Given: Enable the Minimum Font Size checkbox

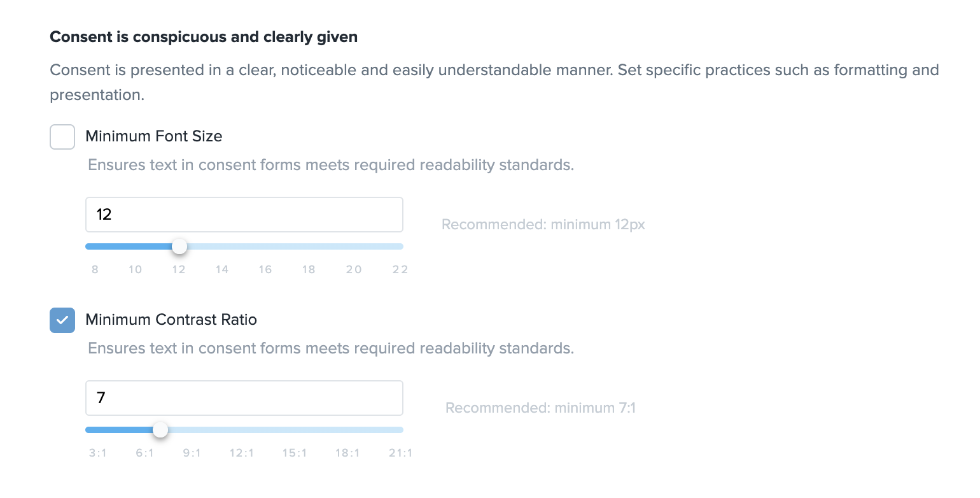Looking at the screenshot, I should click(62, 137).
